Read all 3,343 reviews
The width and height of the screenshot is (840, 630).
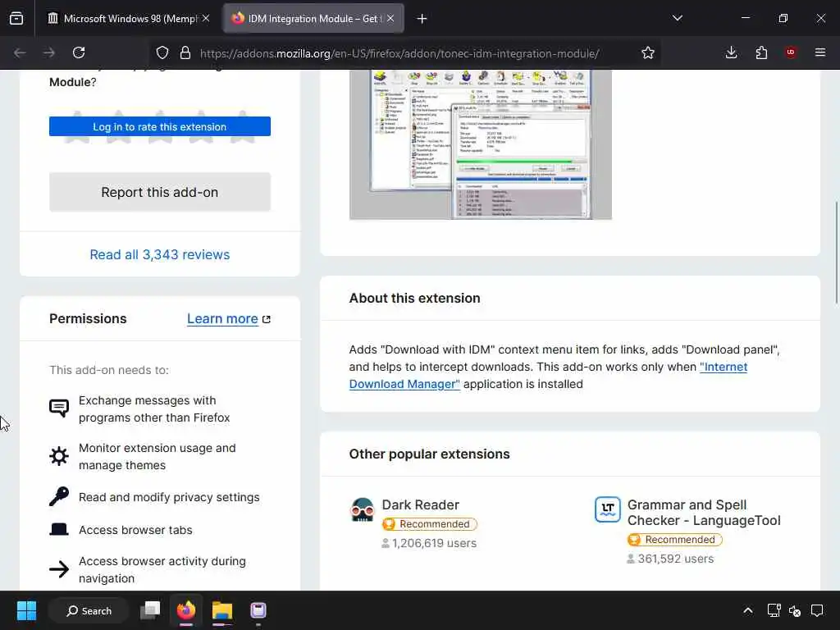pos(160,254)
